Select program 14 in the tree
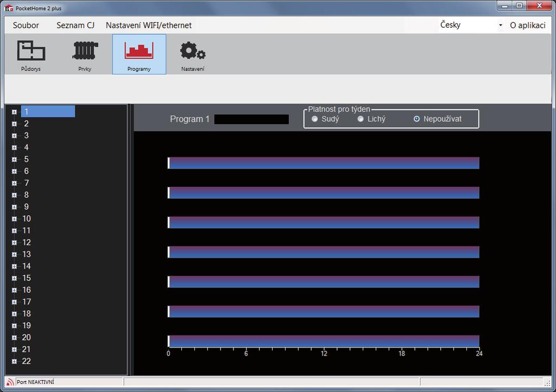Image resolution: width=556 pixels, height=392 pixels. pos(27,266)
